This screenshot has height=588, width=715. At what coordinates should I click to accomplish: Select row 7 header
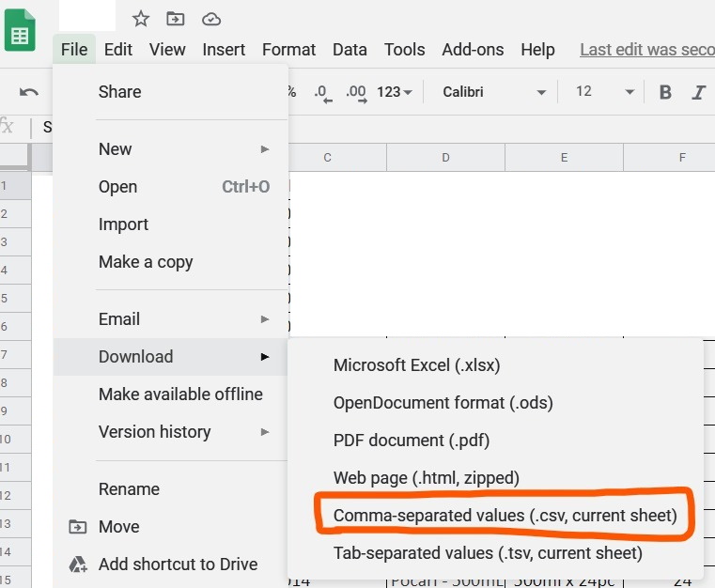pos(16,355)
